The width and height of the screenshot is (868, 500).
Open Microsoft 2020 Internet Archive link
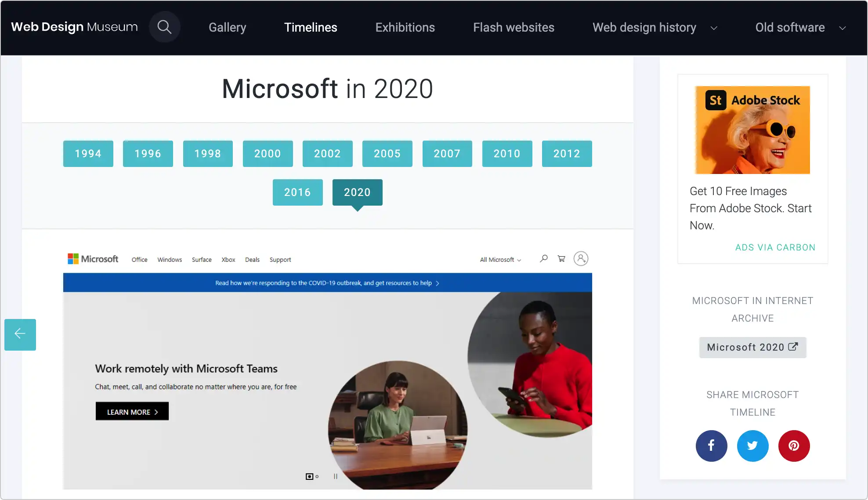pos(752,347)
